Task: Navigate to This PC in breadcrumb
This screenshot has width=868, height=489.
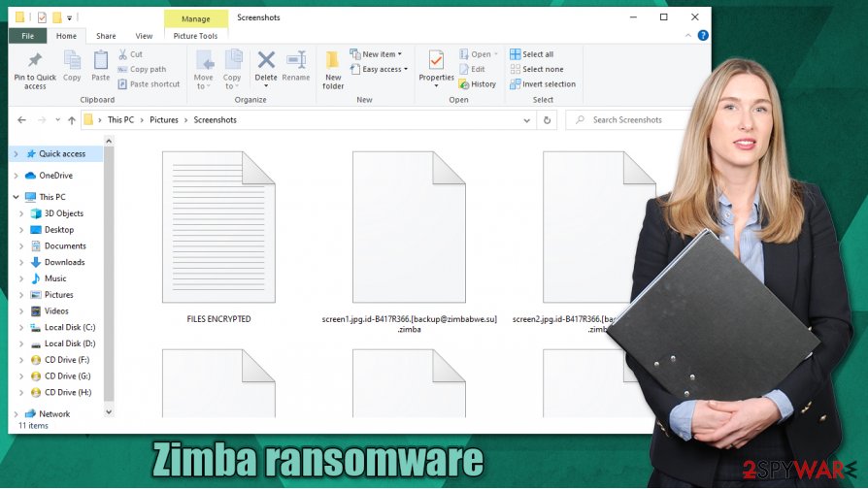Action: coord(120,120)
